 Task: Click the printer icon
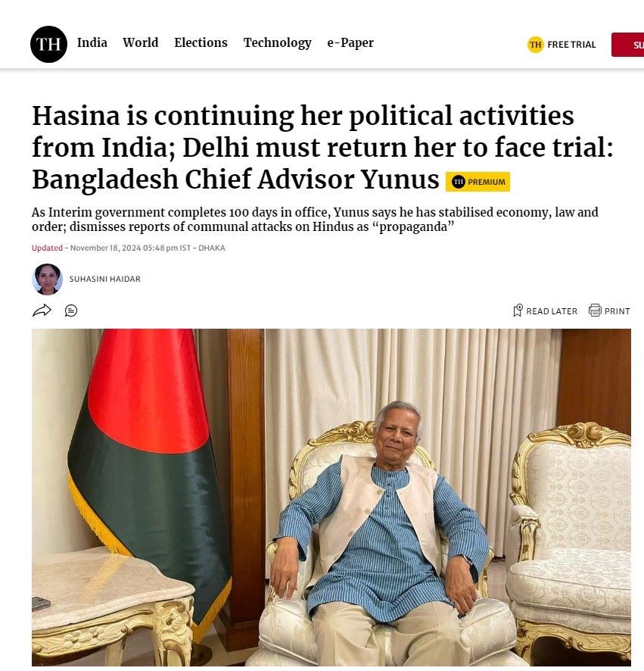tap(595, 310)
